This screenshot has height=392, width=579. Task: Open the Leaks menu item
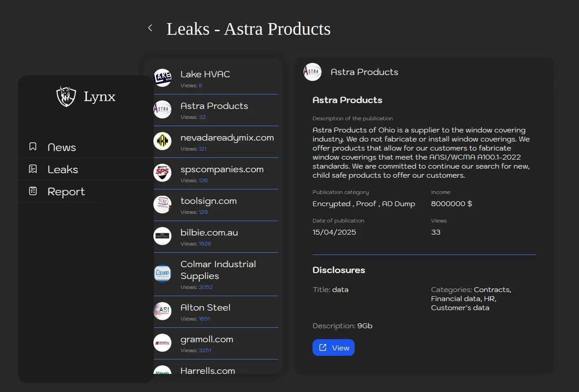63,170
